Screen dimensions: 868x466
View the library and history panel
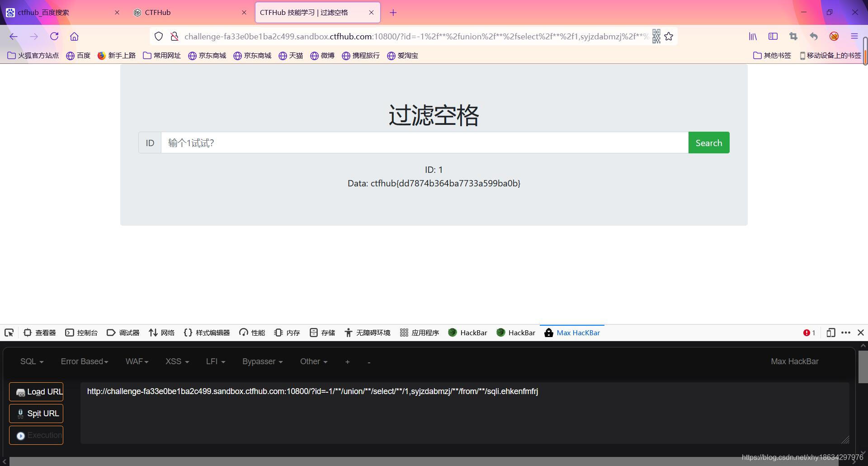[x=753, y=37]
